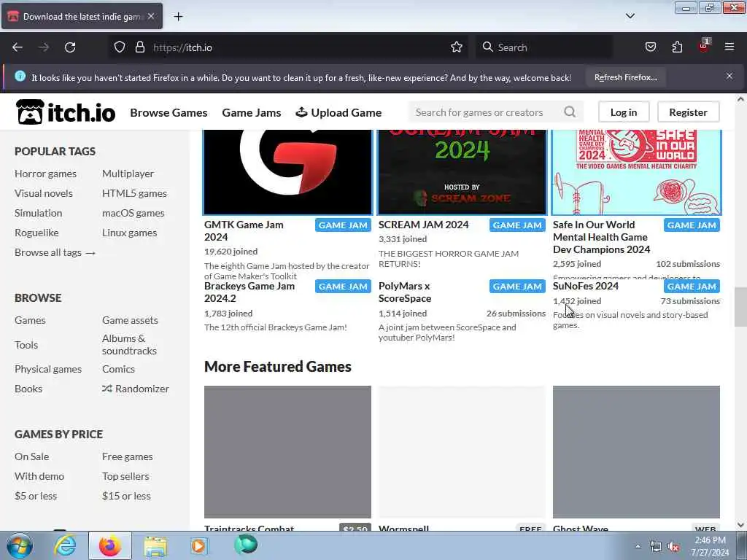747x560 pixels.
Task: Click the '19,620 joined' text
Action: [231, 252]
